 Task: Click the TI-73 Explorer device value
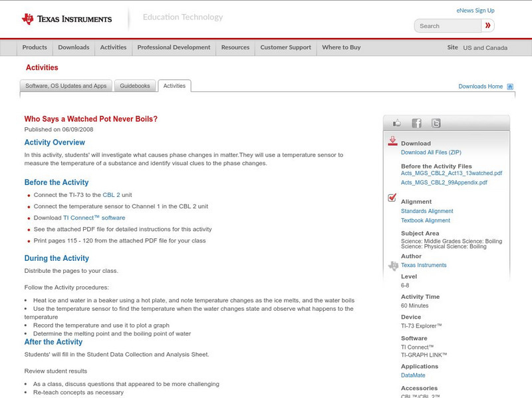click(x=422, y=326)
